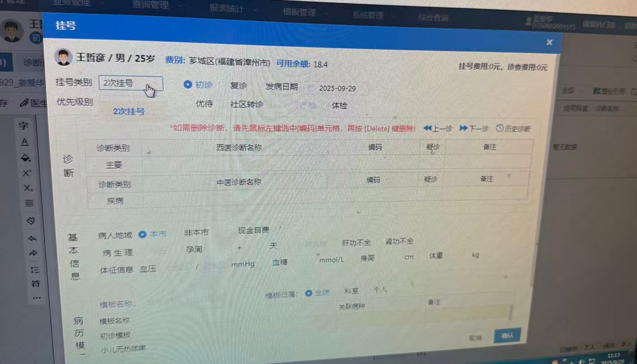Select the 字 font tool in the editor sidebar

23,126
